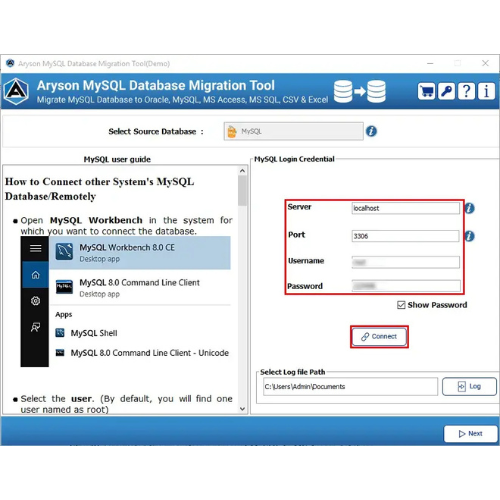Click info icon next to Server field
This screenshot has height=500, width=500.
pos(470,208)
